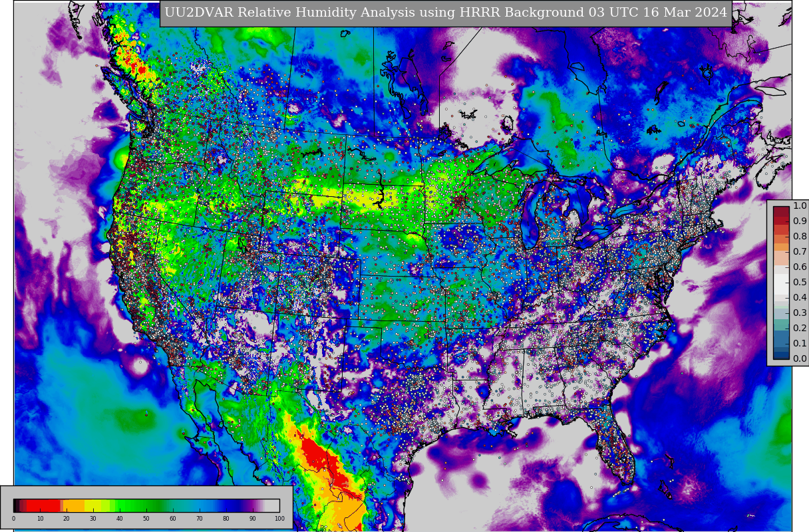Pick the darkest red swatch on the right legend
Screen dimensions: 809x532
coord(781,211)
